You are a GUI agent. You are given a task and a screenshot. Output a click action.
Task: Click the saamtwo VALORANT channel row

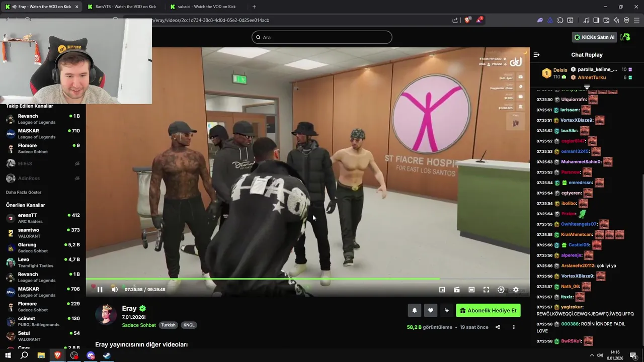click(43, 233)
